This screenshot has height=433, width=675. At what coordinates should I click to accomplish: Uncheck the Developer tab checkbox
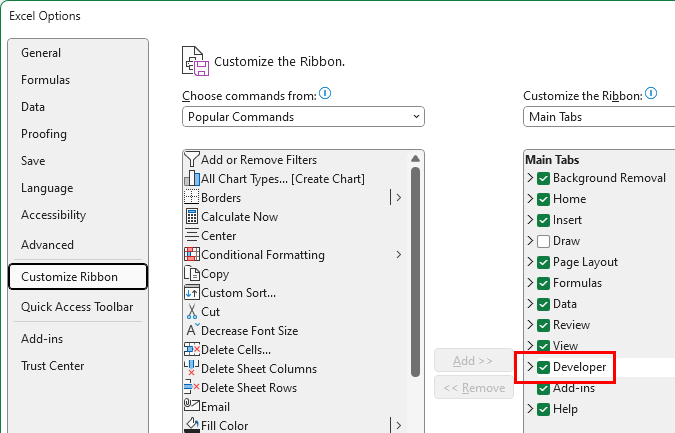pos(543,367)
